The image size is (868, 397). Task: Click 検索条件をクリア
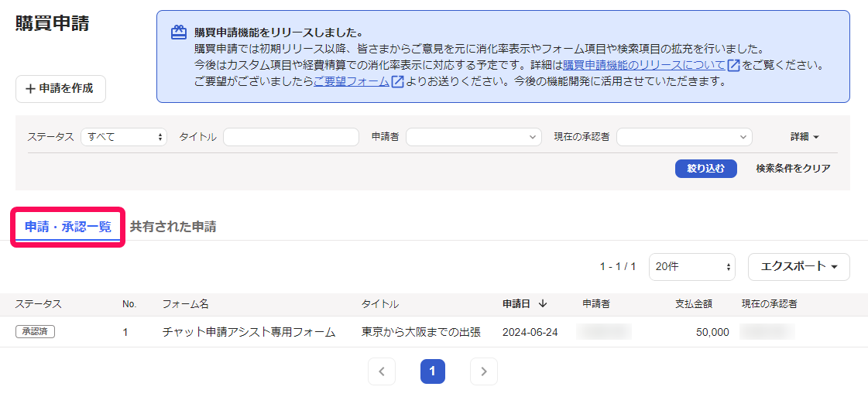[x=793, y=169]
